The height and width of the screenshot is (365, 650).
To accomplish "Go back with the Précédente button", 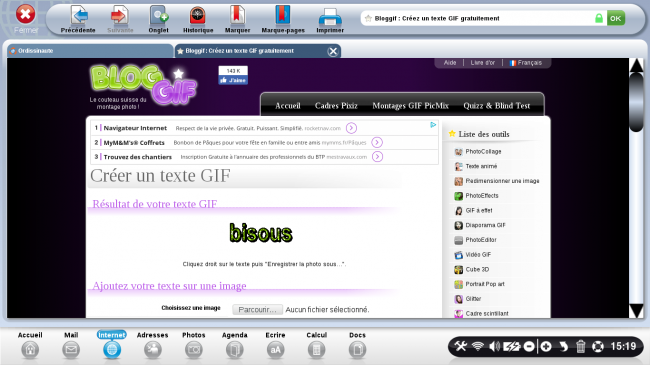I will [x=78, y=19].
